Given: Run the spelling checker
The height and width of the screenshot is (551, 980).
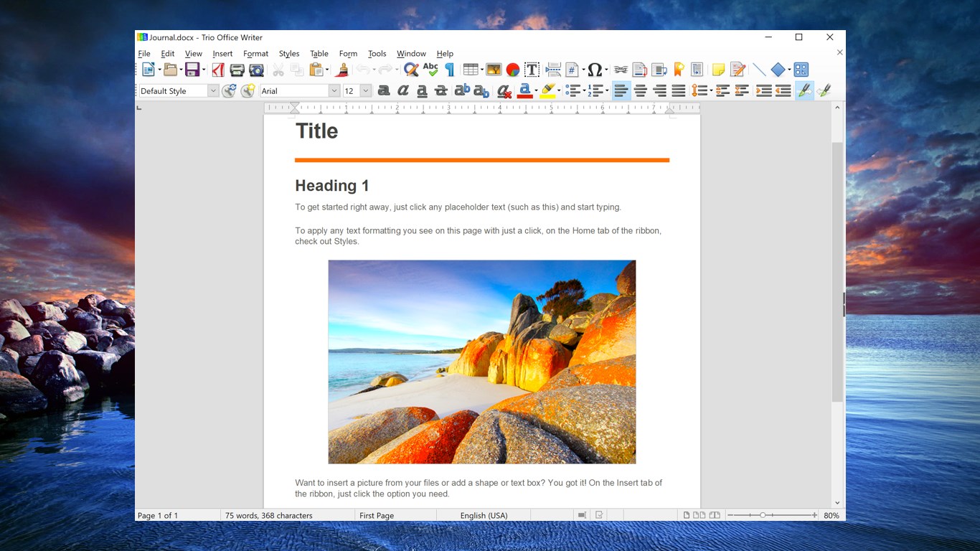Looking at the screenshot, I should coord(430,70).
